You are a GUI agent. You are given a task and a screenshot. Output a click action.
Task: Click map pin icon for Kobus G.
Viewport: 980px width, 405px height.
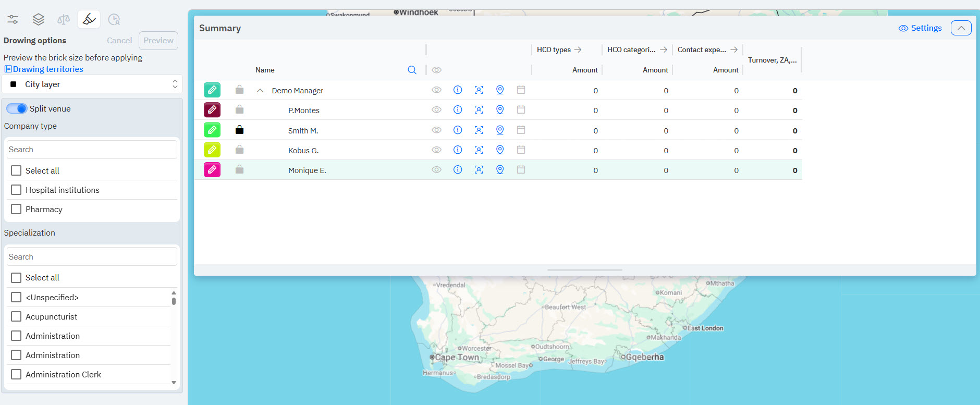pos(500,150)
